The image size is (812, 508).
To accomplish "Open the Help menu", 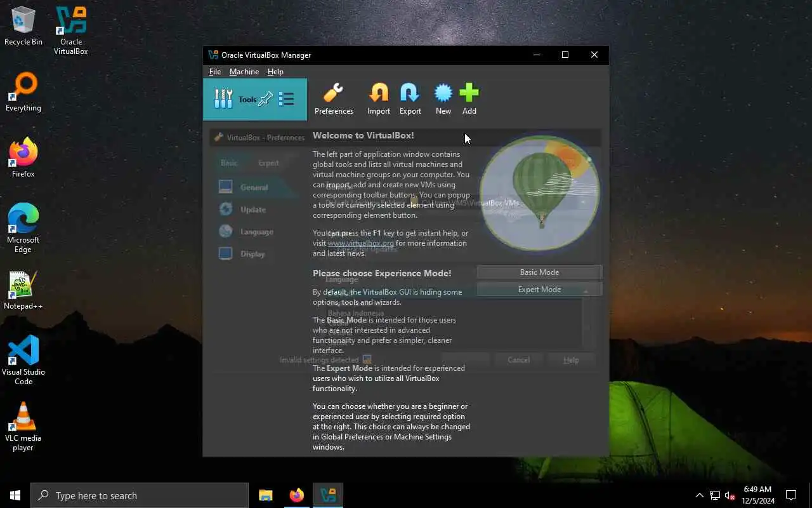I will pos(275,72).
